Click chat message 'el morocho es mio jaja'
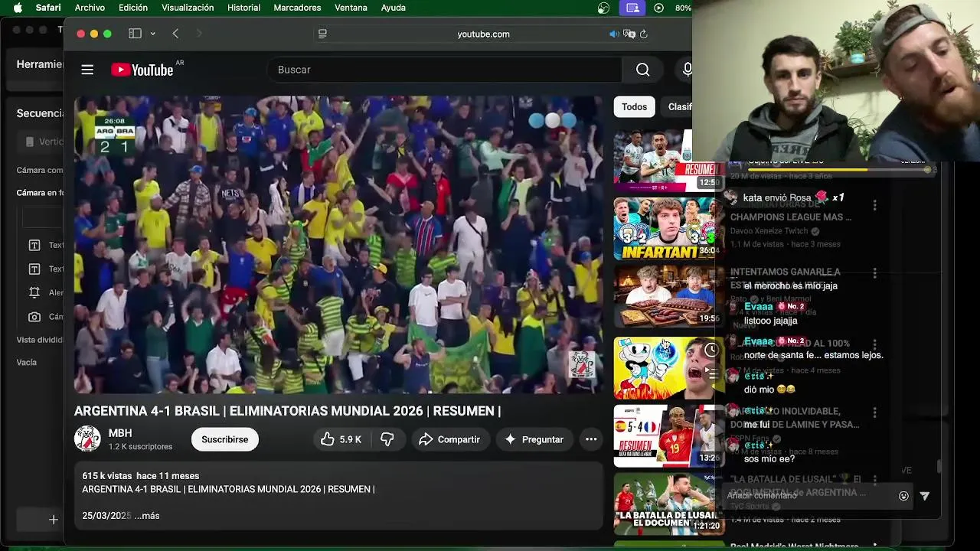This screenshot has width=980, height=551. point(790,285)
